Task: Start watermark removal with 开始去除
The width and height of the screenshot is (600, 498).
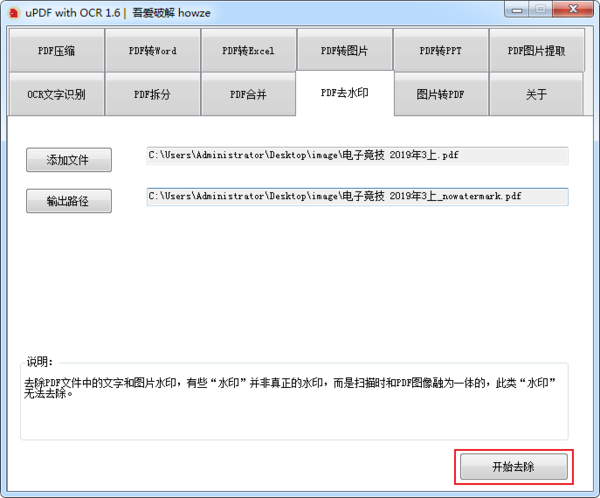Action: click(514, 467)
